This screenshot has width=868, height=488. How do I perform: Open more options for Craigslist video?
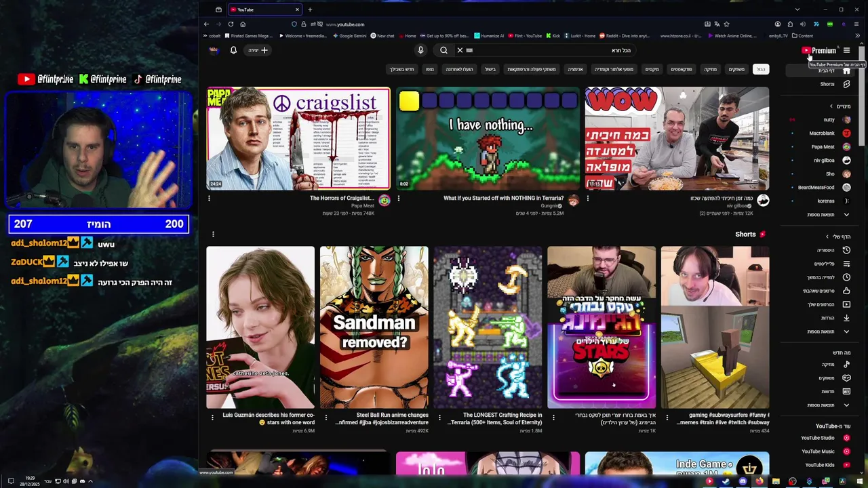[x=209, y=199]
